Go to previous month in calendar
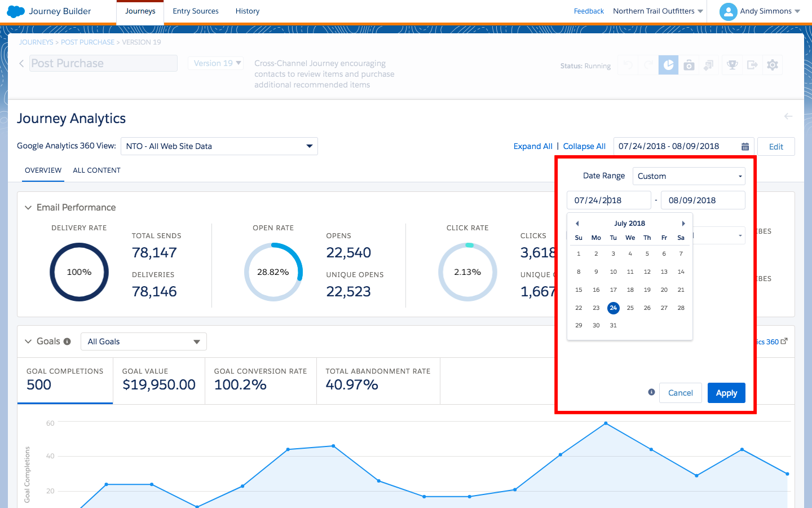The width and height of the screenshot is (812, 508). 577,224
